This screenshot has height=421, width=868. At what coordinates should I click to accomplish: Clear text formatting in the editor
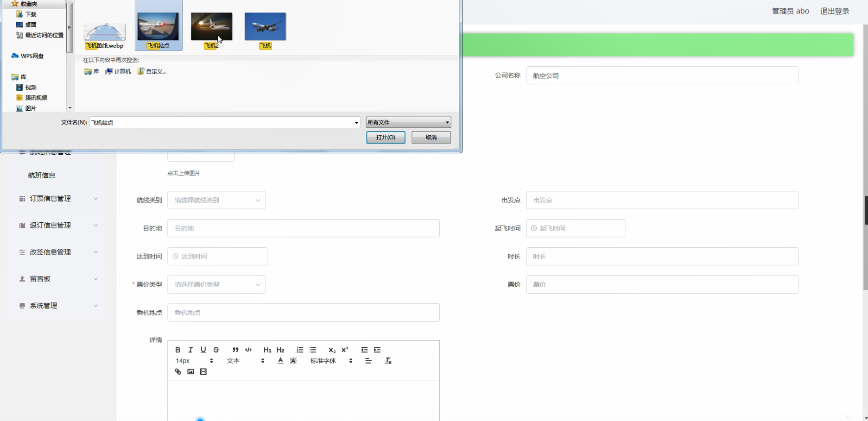[388, 361]
